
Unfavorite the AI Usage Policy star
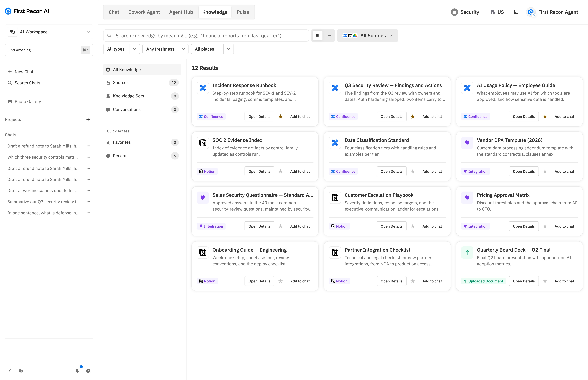[x=545, y=116]
